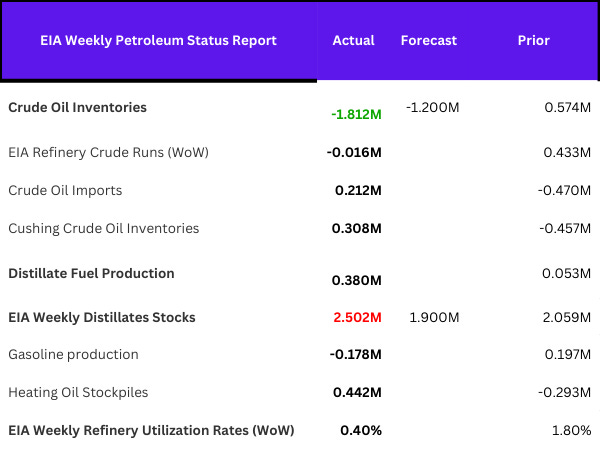Click 'EIA Weekly Distillates Stocks' label
Image resolution: width=600 pixels, height=450 pixels.
tap(102, 318)
